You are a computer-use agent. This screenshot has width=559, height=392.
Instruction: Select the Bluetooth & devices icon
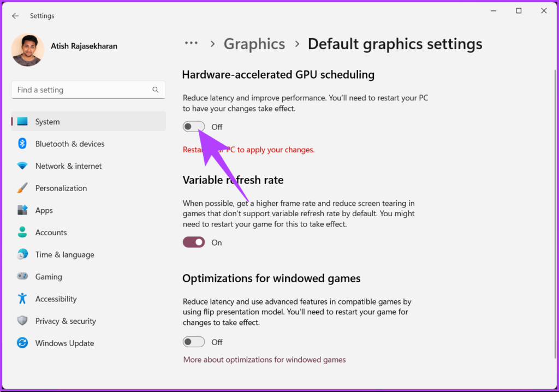click(23, 144)
